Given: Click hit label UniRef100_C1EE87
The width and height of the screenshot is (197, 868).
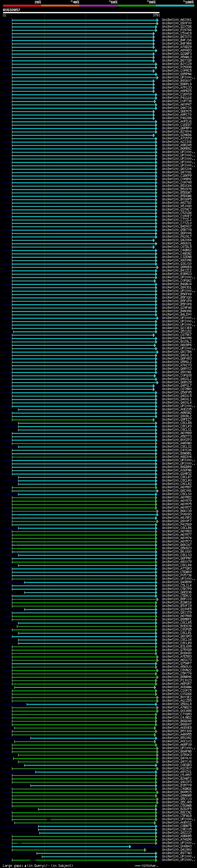Looking at the screenshot, I should [x=177, y=125].
